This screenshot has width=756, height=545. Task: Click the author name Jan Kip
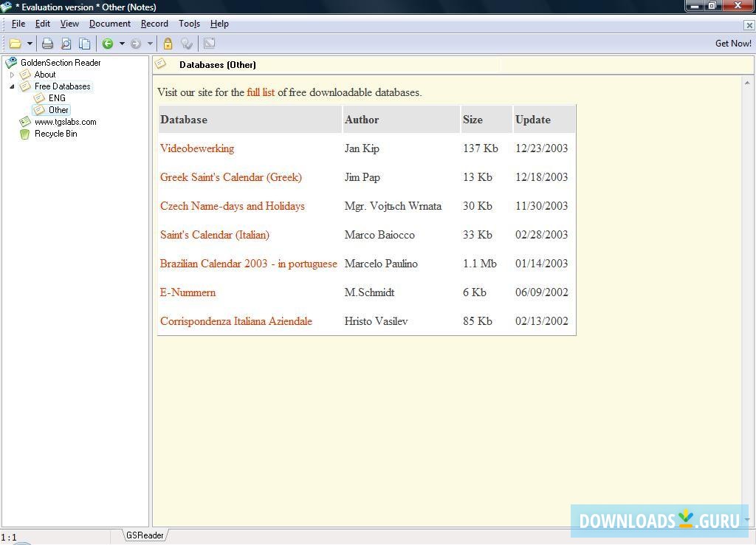[362, 148]
